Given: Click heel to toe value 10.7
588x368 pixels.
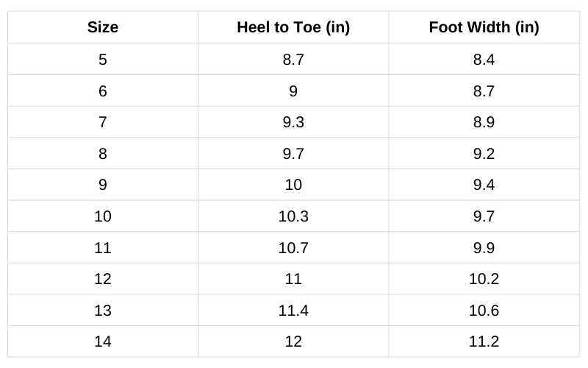Looking at the screenshot, I should point(293,248).
